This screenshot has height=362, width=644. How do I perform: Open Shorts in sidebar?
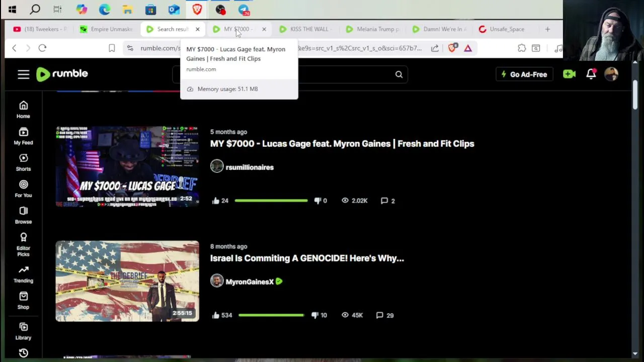pyautogui.click(x=23, y=163)
